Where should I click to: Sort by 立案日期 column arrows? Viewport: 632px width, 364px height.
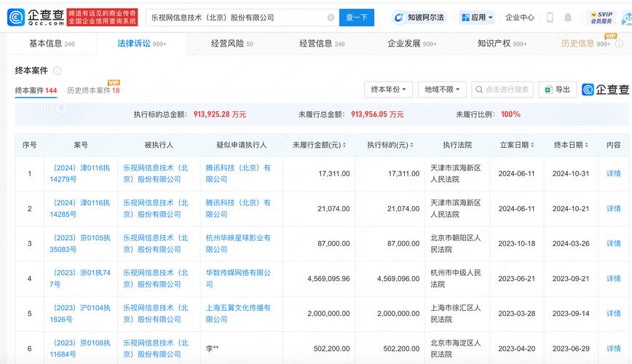coord(532,145)
